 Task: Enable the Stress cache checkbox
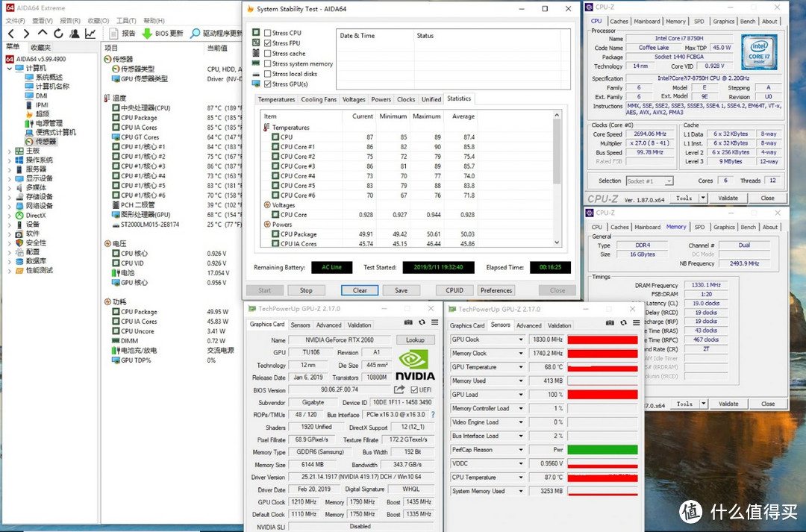click(x=267, y=54)
